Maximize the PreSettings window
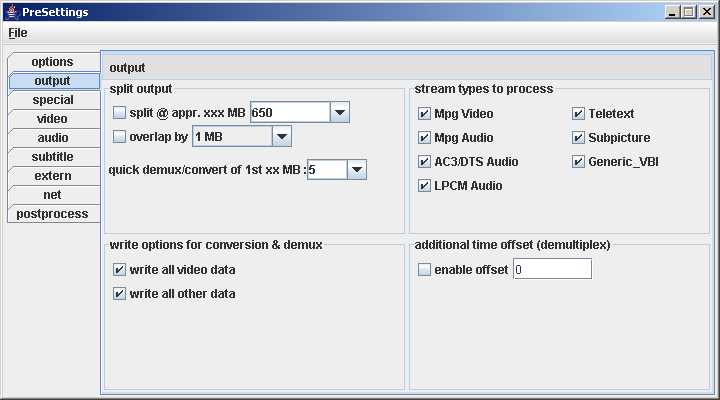The image size is (720, 400). (688, 11)
